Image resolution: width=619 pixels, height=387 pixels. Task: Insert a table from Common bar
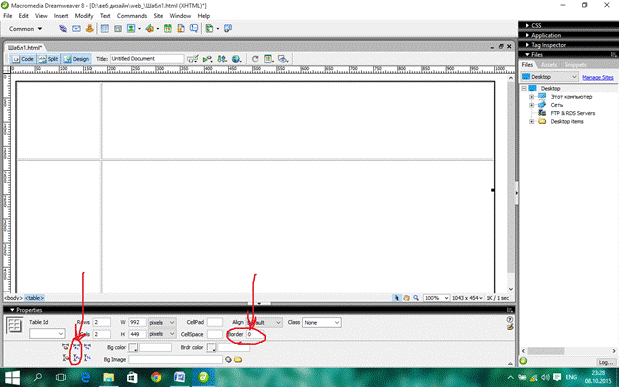pyautogui.click(x=105, y=28)
